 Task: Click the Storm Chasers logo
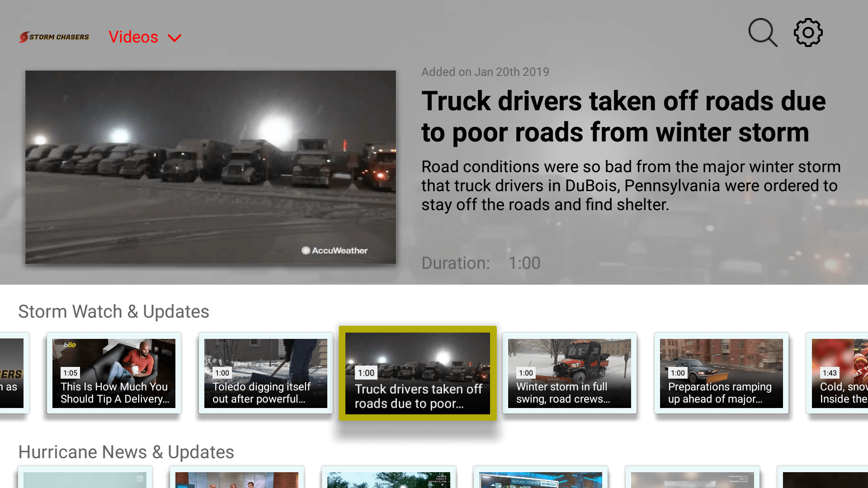pos(54,37)
